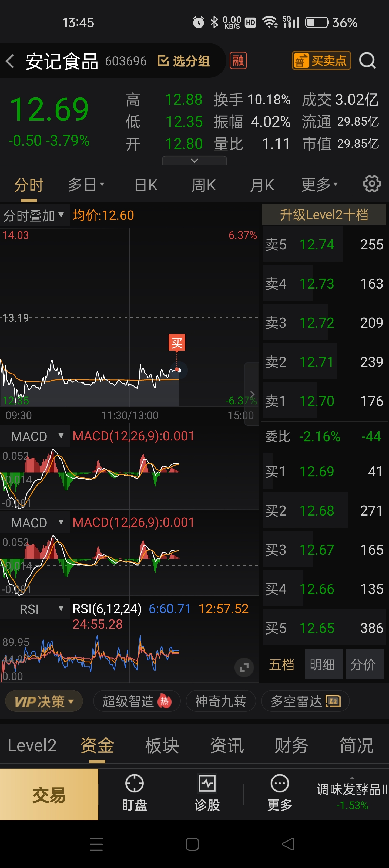Expand chart with right chevron handle
Image resolution: width=389 pixels, height=868 pixels.
point(252,394)
